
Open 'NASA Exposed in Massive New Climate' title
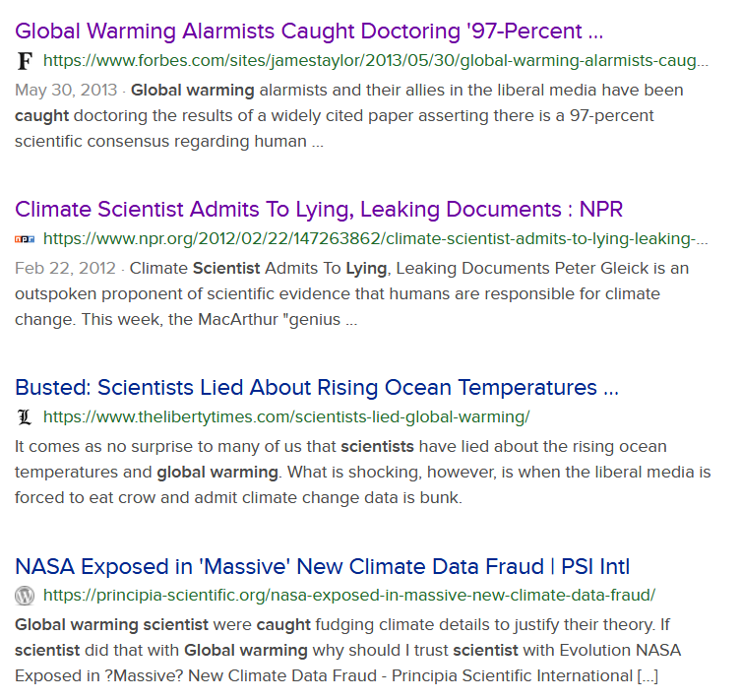pyautogui.click(x=323, y=566)
